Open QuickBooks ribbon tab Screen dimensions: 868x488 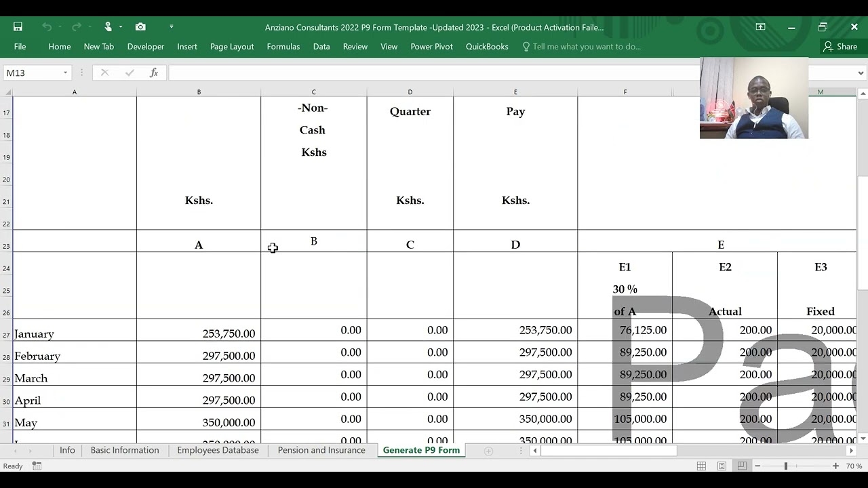coord(487,46)
